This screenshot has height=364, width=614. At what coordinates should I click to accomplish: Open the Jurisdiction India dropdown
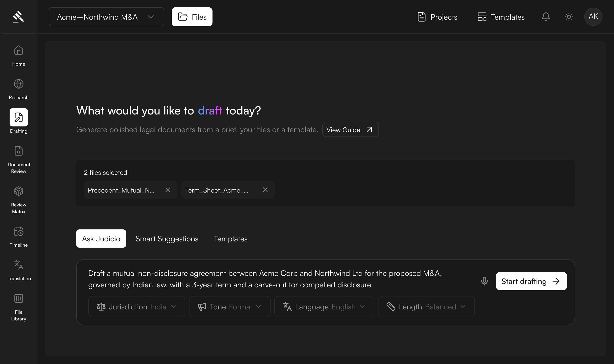136,307
